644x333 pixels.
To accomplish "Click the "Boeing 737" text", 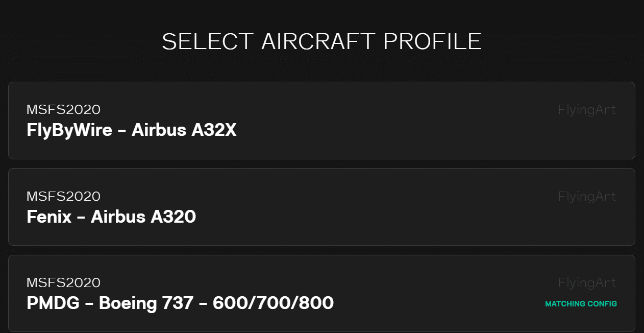I will pos(146,303).
